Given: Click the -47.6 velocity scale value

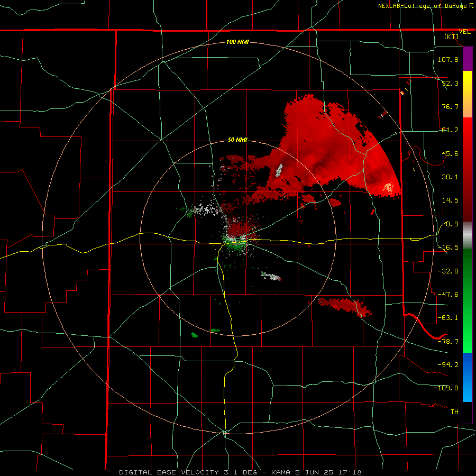Looking at the screenshot, I should [x=448, y=295].
